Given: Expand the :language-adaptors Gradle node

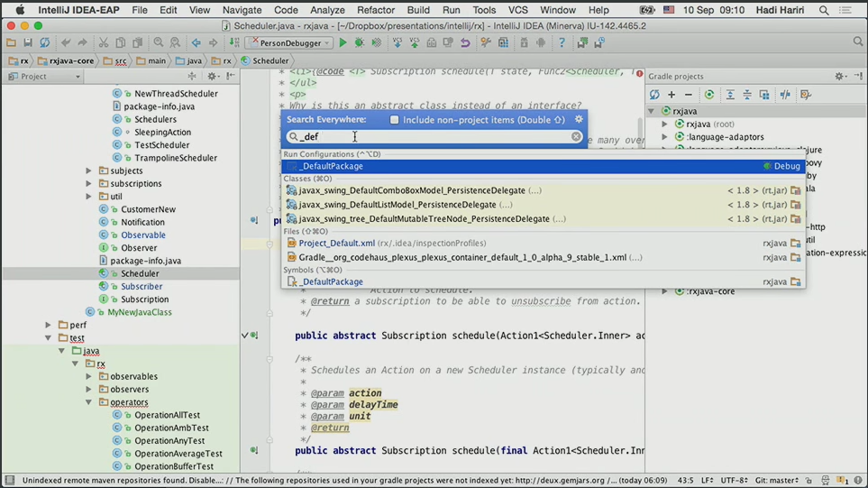Looking at the screenshot, I should (665, 137).
